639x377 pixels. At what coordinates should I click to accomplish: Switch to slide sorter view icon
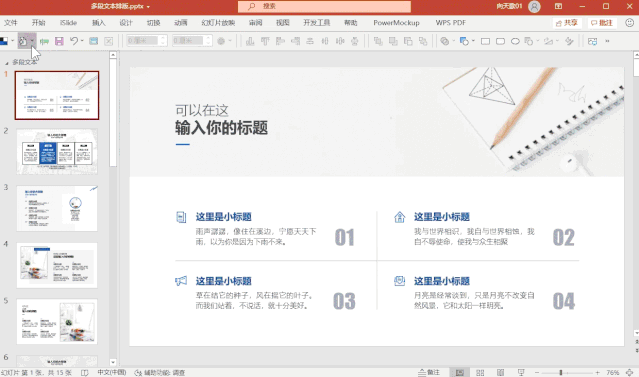(480, 373)
